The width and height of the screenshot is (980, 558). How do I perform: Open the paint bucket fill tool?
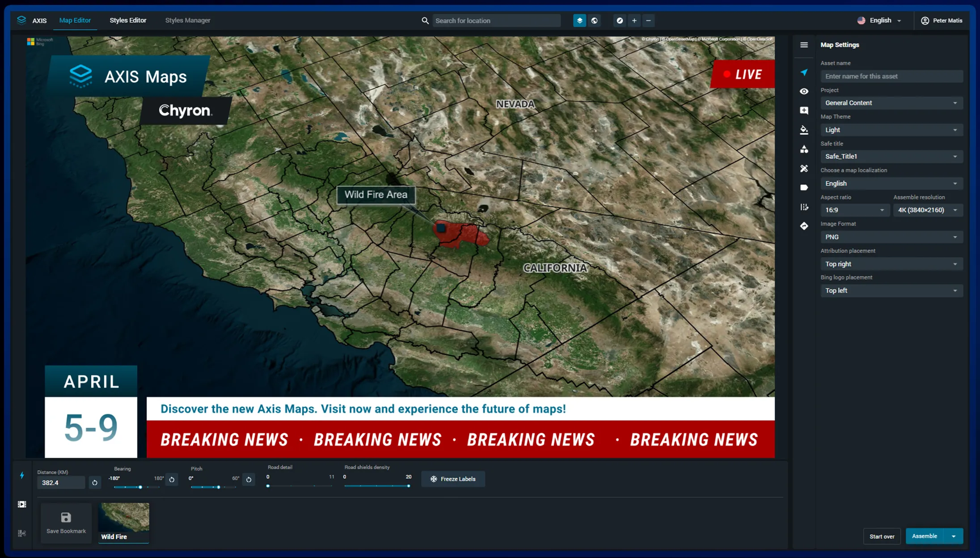(x=804, y=130)
